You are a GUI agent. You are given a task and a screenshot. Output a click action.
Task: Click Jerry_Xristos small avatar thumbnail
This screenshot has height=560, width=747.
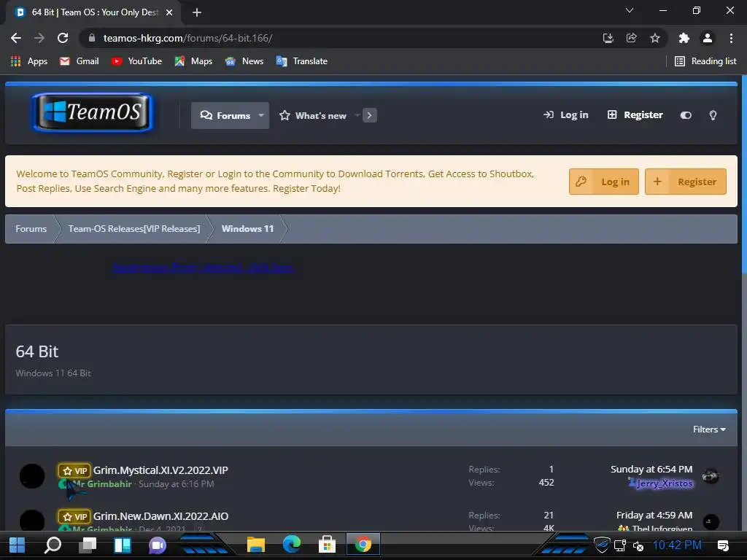(711, 475)
